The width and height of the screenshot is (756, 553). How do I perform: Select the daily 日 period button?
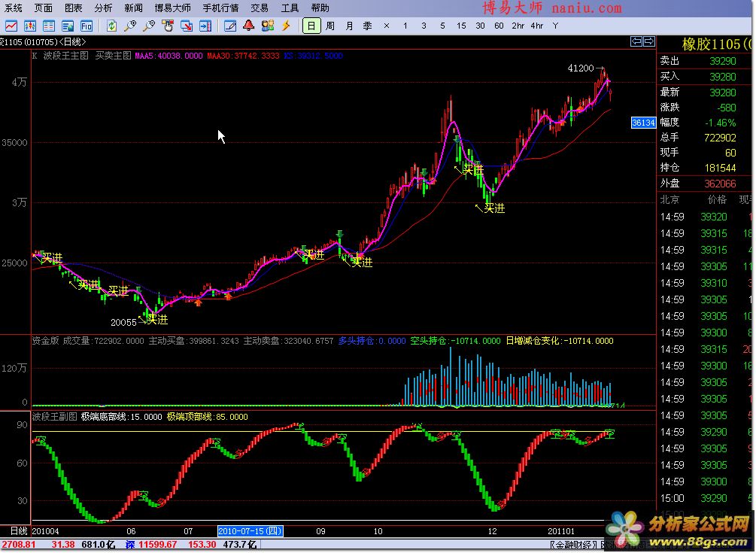(x=311, y=26)
